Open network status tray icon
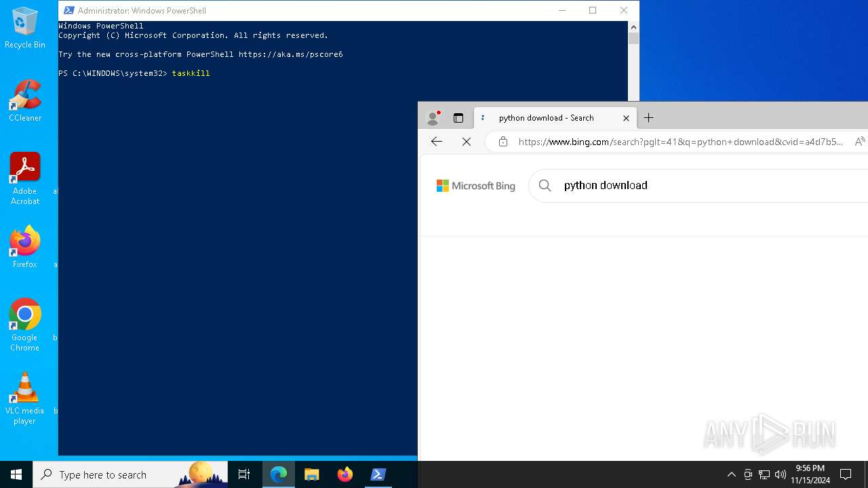This screenshot has width=868, height=488. 764,474
